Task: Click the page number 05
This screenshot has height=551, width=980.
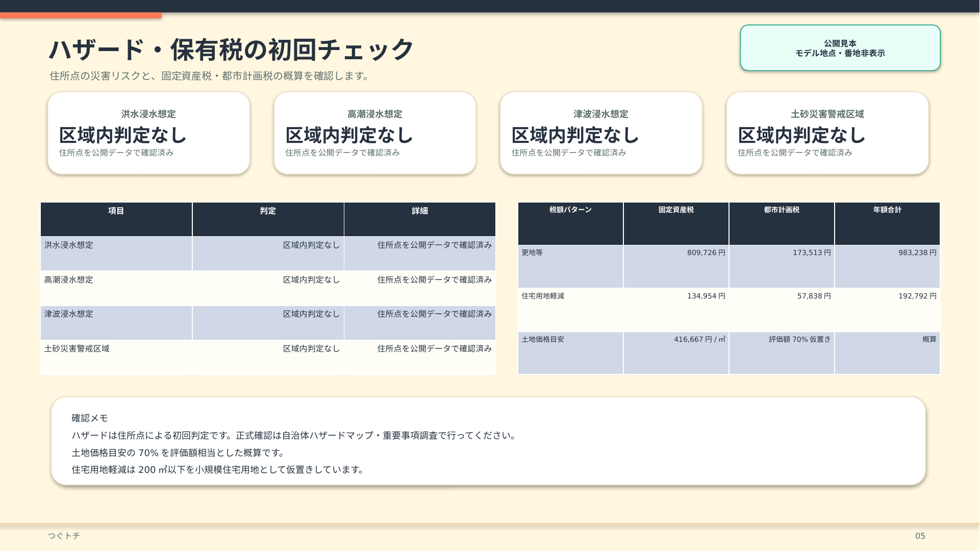Action: tap(920, 536)
